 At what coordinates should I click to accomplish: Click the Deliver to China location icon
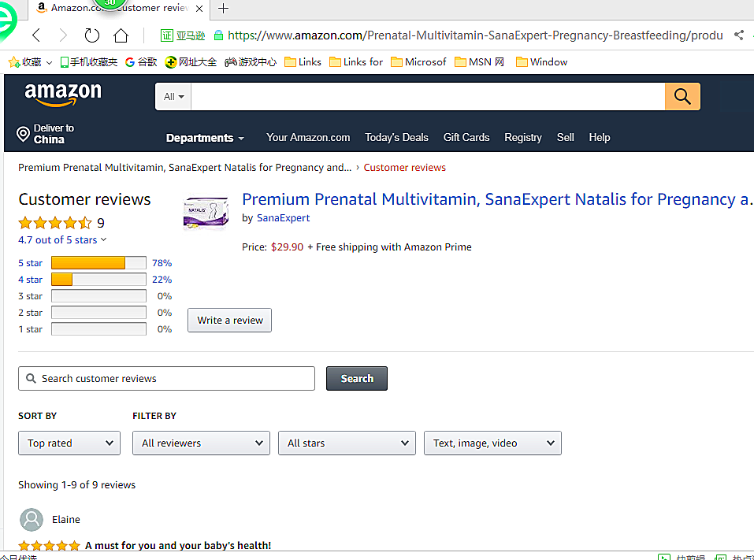tap(23, 133)
